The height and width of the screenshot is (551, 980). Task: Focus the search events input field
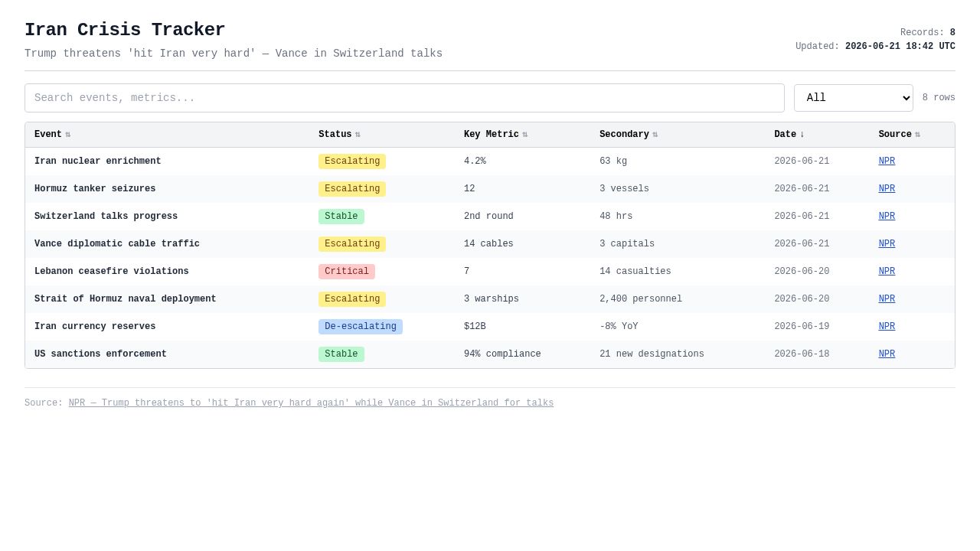(x=404, y=98)
